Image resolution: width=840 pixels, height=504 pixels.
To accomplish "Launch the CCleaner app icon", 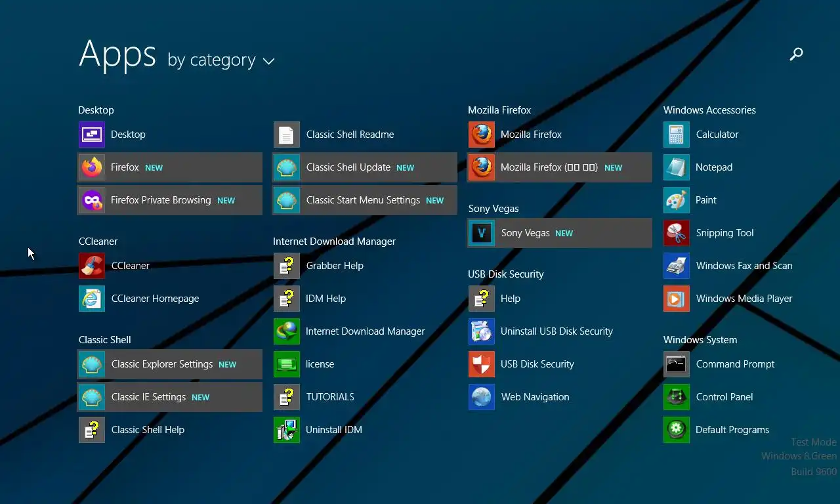I will pos(92,266).
